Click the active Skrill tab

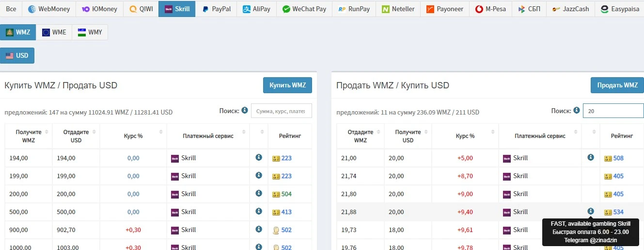177,9
